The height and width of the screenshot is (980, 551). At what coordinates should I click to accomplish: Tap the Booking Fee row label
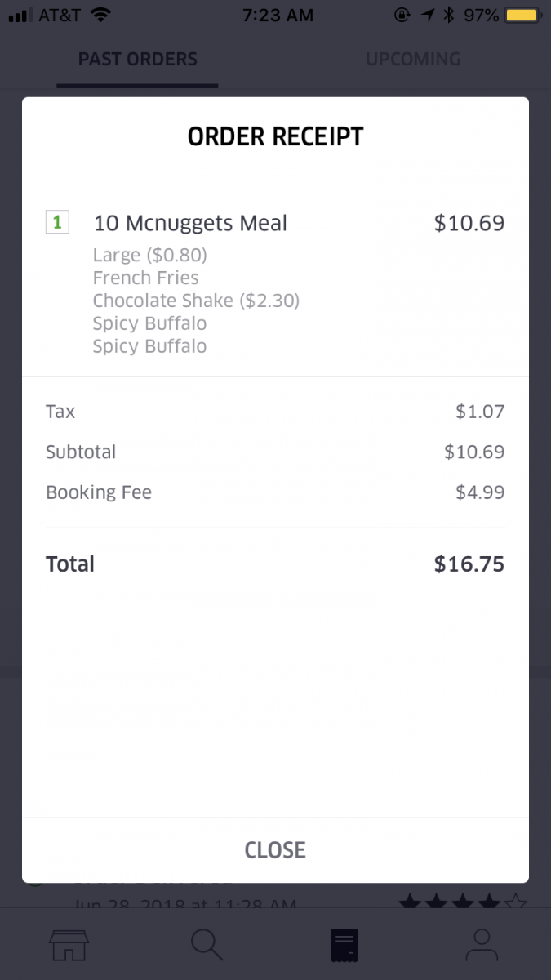pos(99,492)
